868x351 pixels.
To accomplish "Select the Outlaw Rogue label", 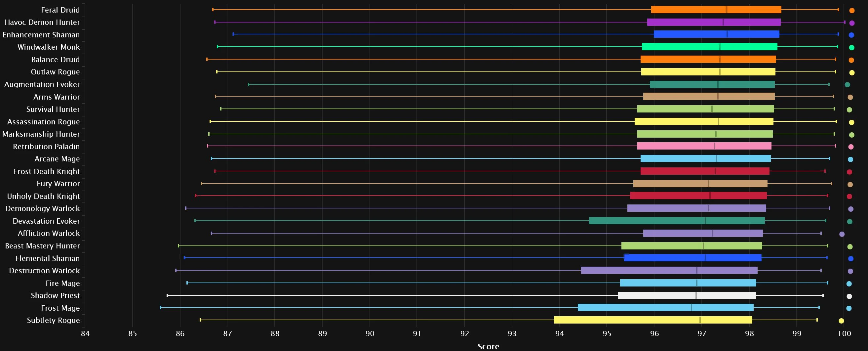I will [55, 72].
